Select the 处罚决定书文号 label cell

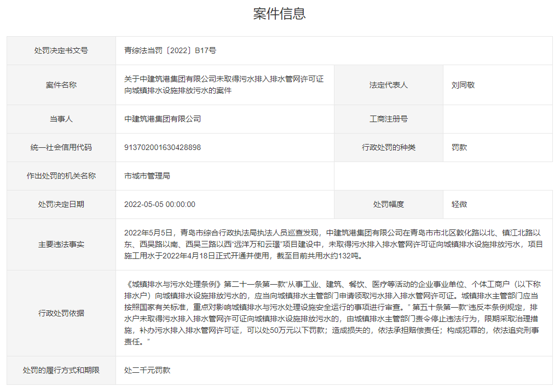point(61,51)
